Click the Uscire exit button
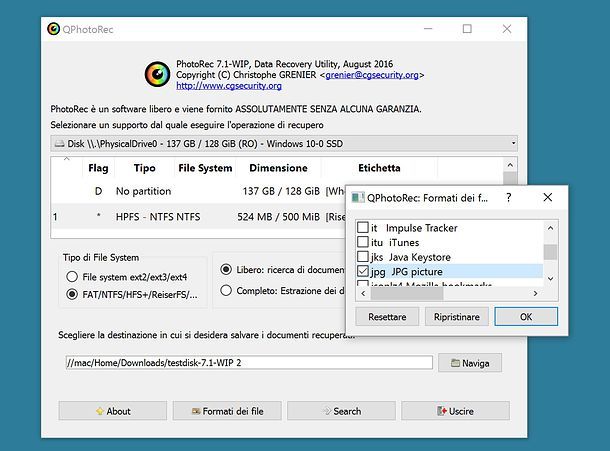 point(456,411)
